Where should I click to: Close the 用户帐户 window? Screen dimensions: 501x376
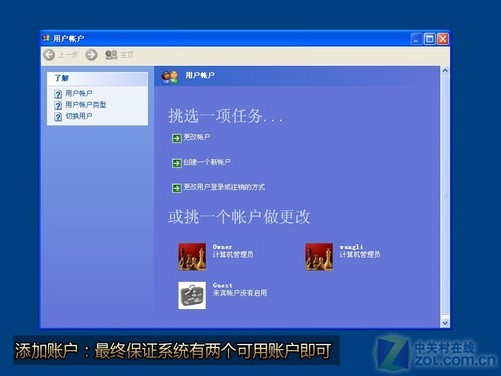(443, 39)
